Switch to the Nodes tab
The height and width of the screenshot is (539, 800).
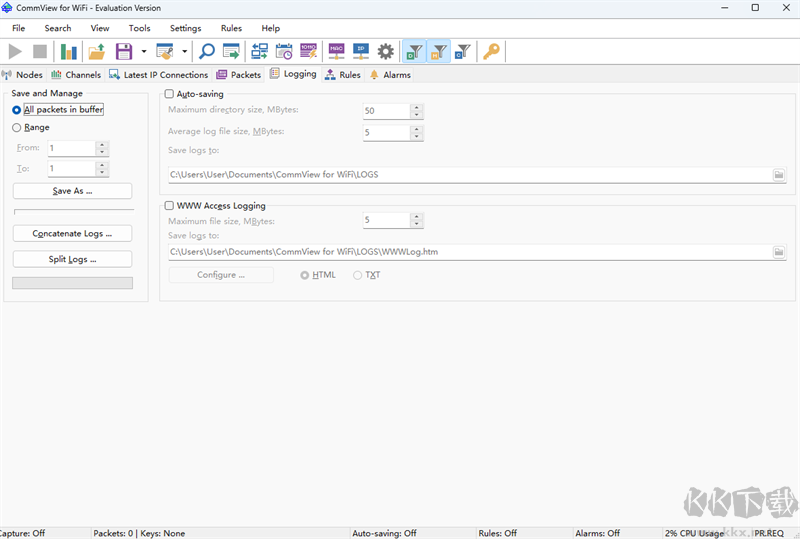pos(22,75)
